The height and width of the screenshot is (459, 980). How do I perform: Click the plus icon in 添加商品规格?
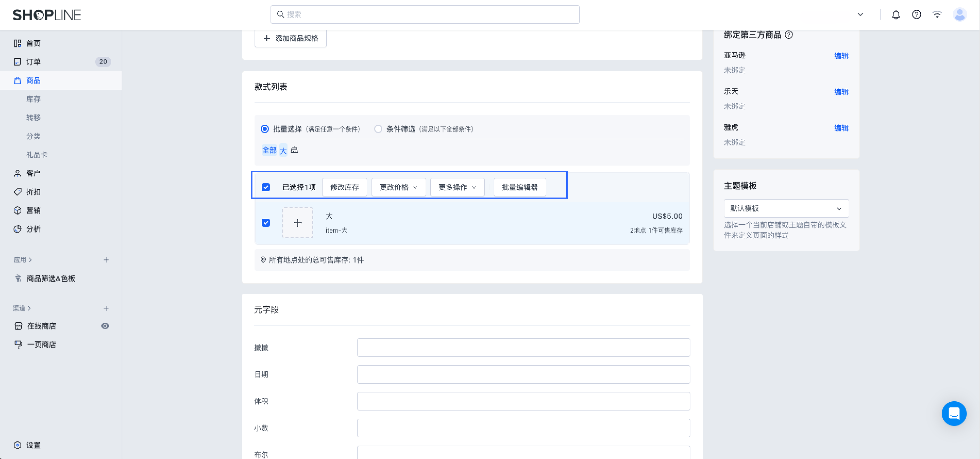(x=267, y=38)
